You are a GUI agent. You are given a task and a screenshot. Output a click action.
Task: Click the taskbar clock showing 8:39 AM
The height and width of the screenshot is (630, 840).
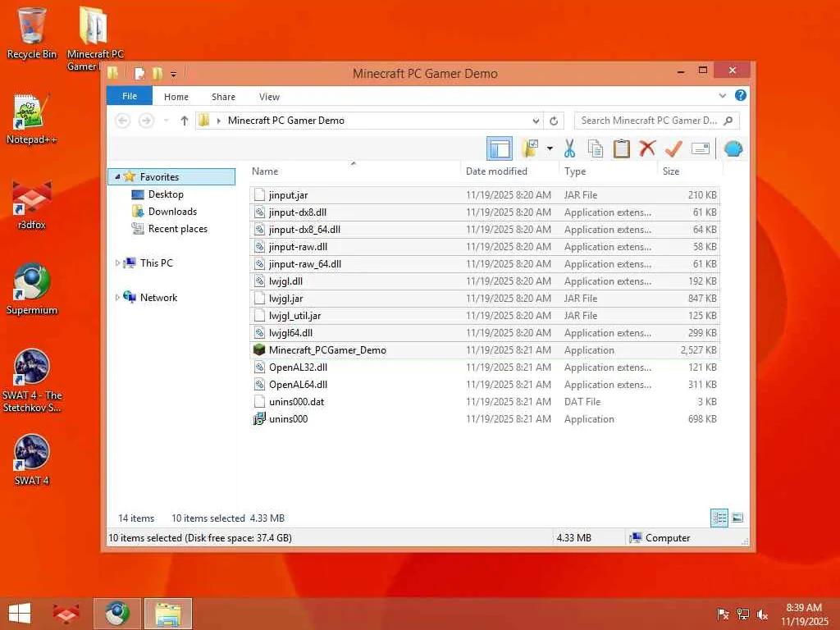coord(804,614)
